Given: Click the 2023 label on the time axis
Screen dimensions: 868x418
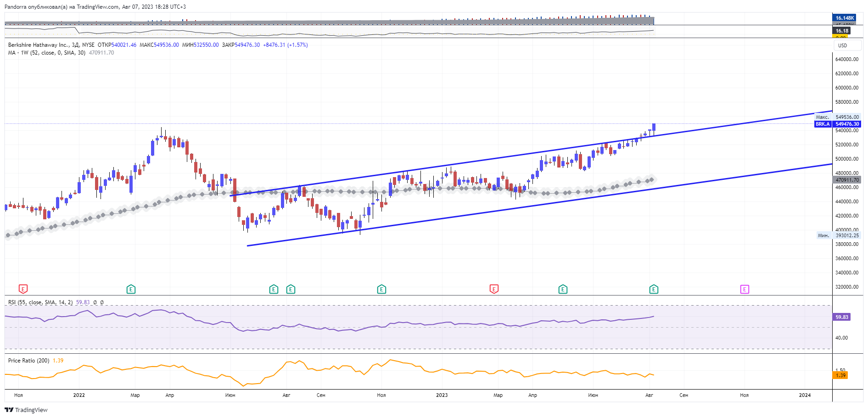Looking at the screenshot, I should coord(442,395).
